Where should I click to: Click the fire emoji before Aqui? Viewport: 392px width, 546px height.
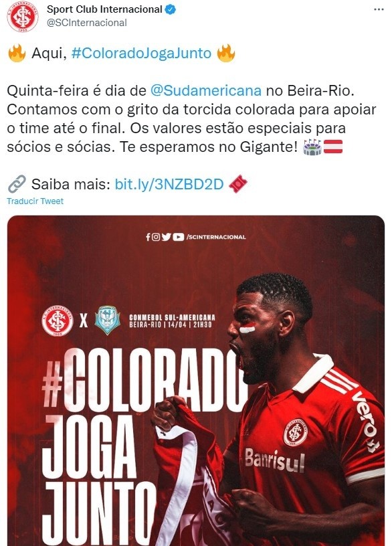point(17,54)
